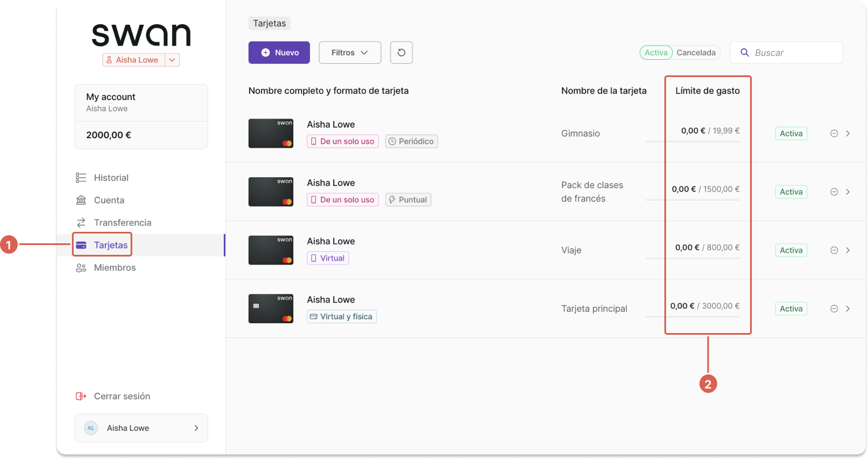Open Tarjeta principal details chevron
The width and height of the screenshot is (868, 459).
tap(848, 309)
